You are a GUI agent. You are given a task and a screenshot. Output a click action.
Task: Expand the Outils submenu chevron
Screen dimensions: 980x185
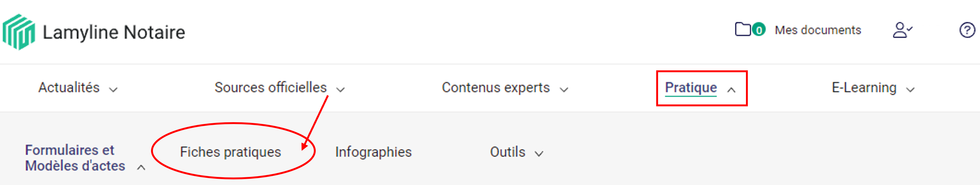click(x=539, y=154)
